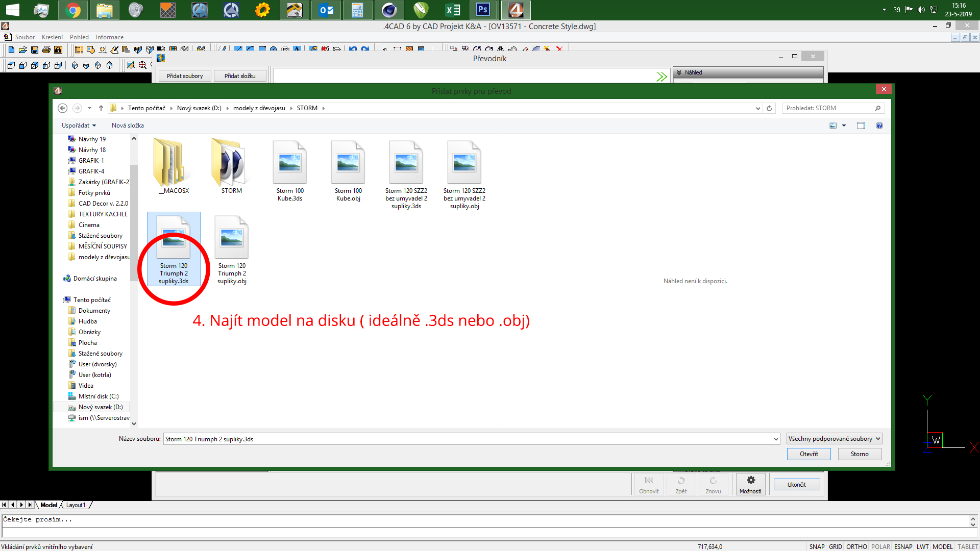The height and width of the screenshot is (551, 980).
Task: Open the dialog help icon
Action: coord(879,126)
